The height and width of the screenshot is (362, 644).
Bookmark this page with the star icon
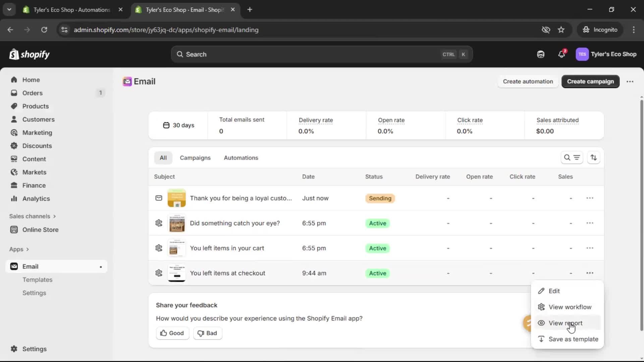tap(561, 30)
